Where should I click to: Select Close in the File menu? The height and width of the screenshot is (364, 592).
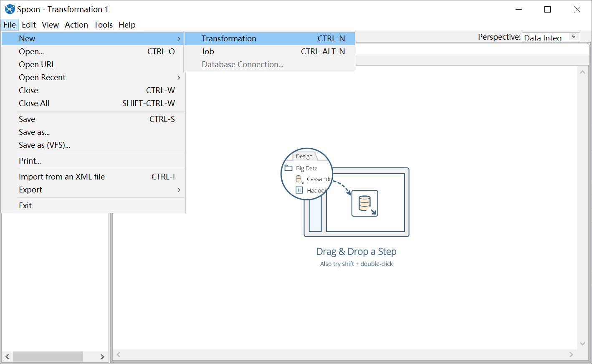pyautogui.click(x=93, y=90)
